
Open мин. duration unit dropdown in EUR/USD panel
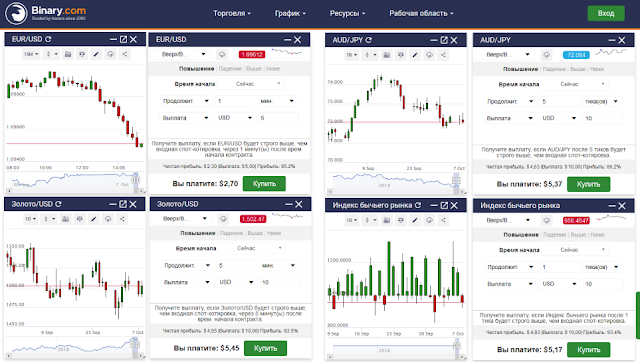click(278, 101)
